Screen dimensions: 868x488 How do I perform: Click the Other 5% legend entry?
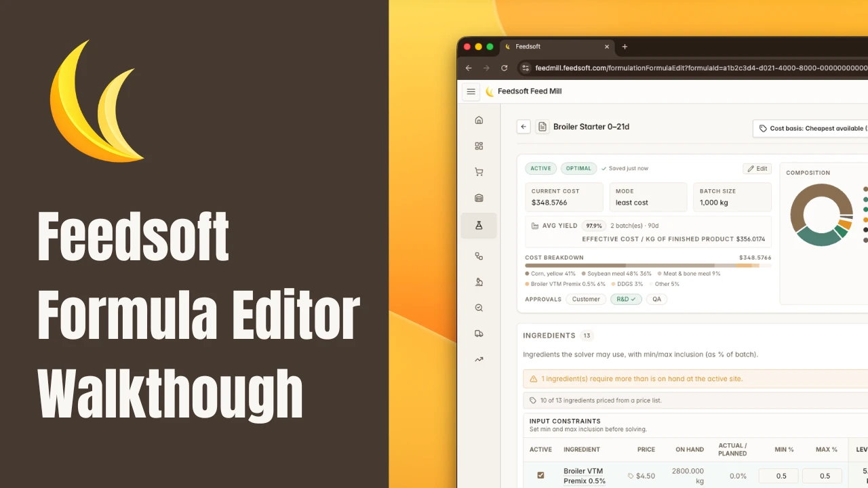tap(665, 284)
